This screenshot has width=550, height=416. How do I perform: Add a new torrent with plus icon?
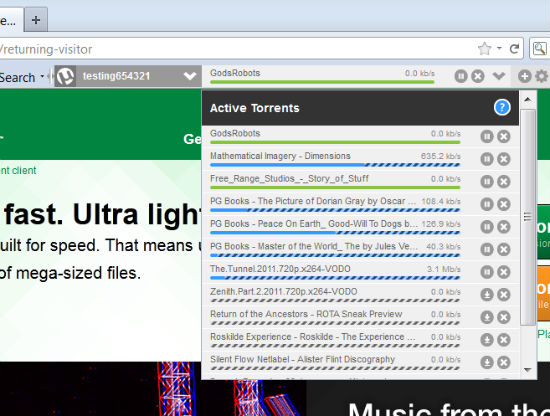pyautogui.click(x=524, y=76)
